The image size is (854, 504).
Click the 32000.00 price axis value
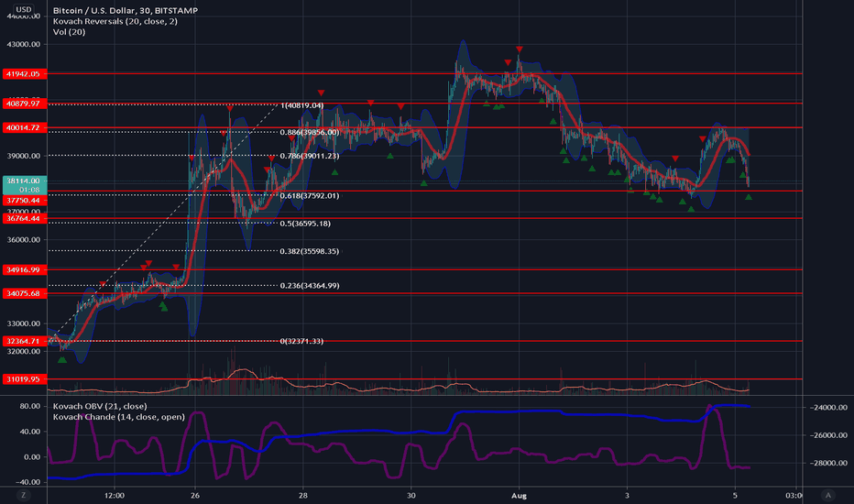tap(24, 352)
